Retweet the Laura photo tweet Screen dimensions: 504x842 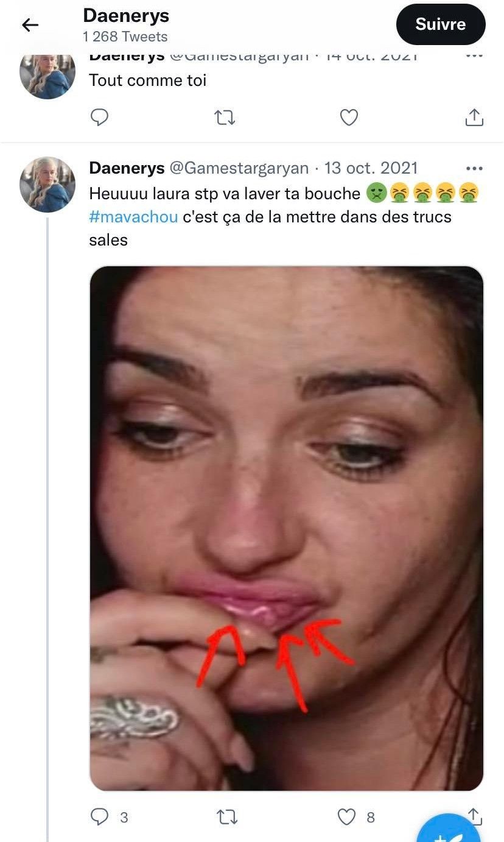(227, 816)
